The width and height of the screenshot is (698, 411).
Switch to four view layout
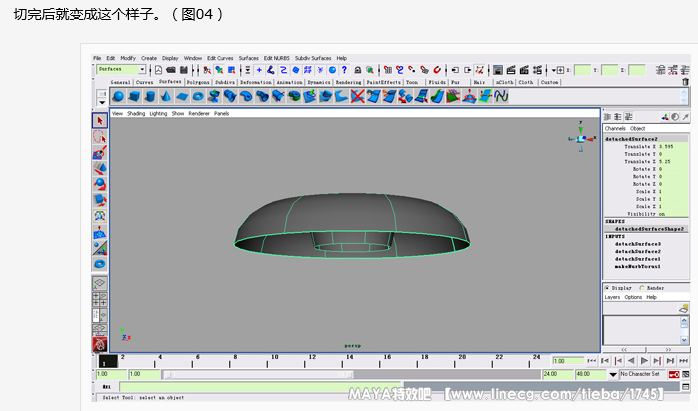coord(100,299)
